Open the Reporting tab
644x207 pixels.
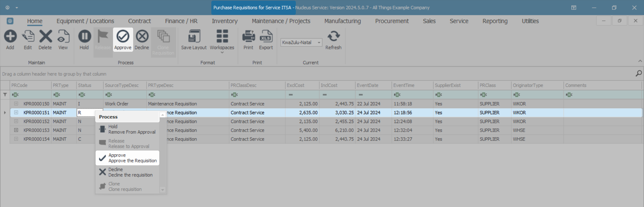[495, 21]
